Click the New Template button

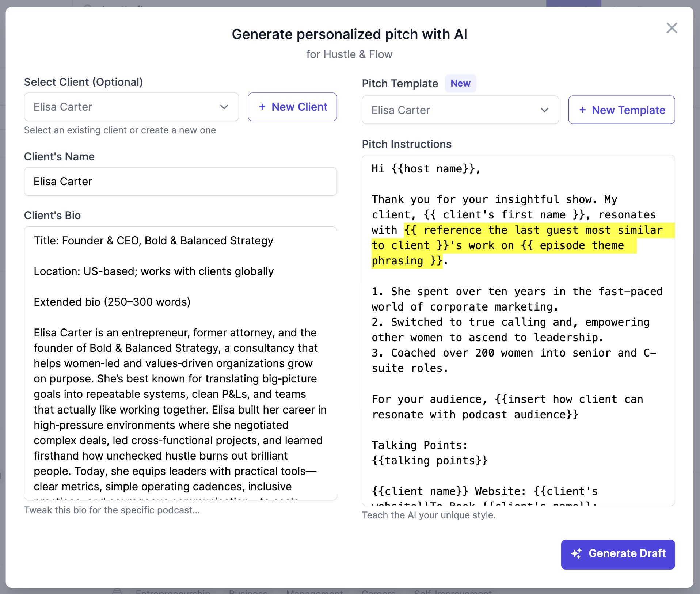(x=621, y=110)
